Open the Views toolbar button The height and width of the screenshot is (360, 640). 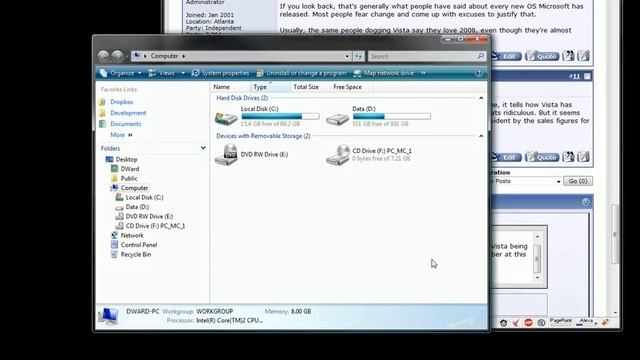click(162, 73)
